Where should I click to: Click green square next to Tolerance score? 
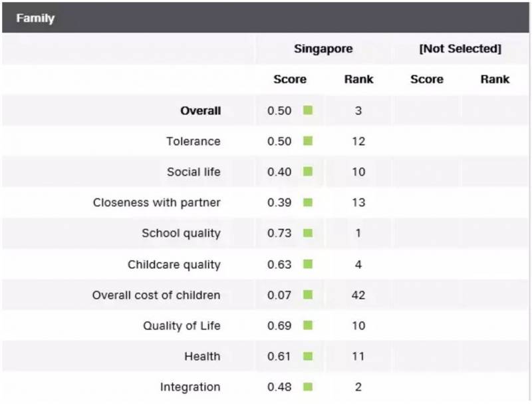308,141
